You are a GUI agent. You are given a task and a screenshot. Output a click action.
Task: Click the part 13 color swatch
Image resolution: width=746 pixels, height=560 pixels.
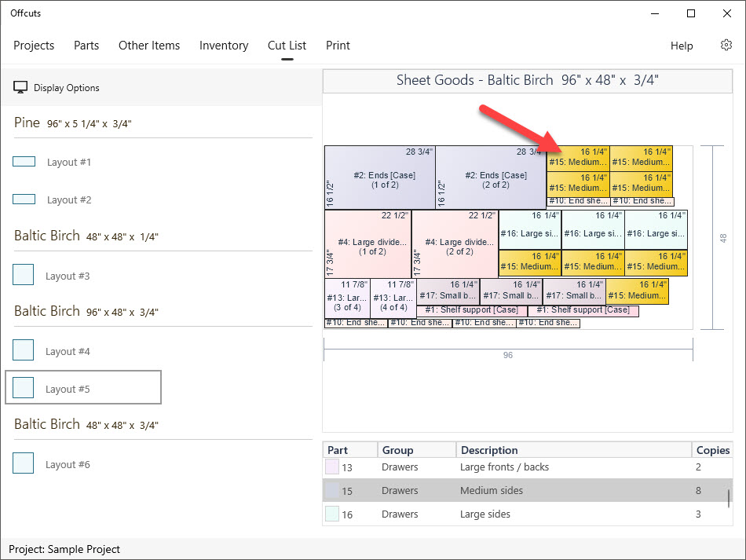332,467
